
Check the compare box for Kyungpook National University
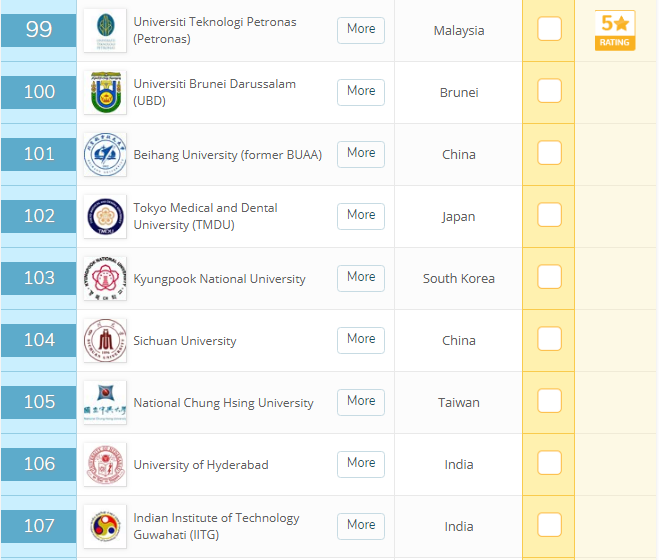[549, 277]
